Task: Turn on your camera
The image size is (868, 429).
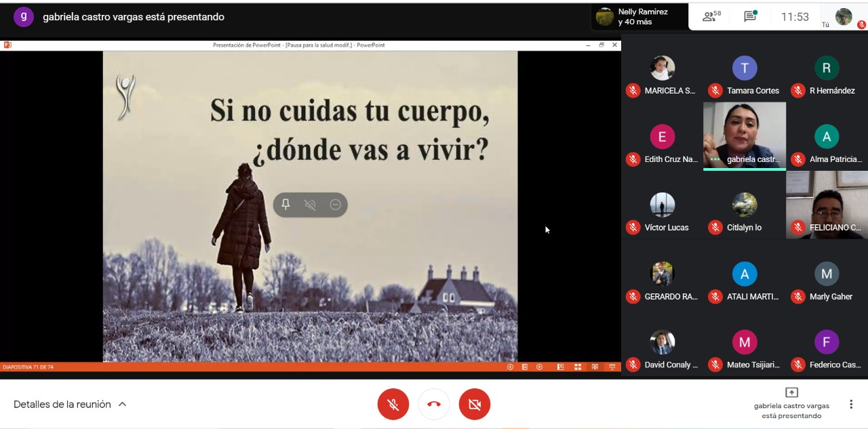Action: click(x=474, y=405)
